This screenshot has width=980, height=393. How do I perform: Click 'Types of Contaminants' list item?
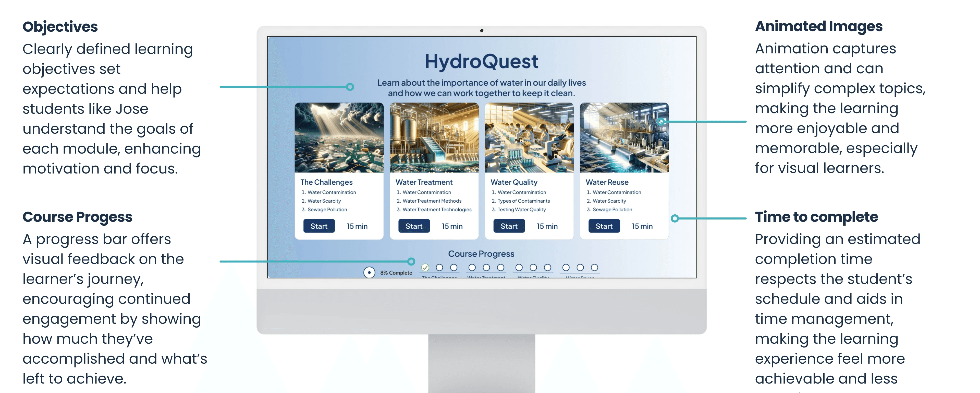524,201
